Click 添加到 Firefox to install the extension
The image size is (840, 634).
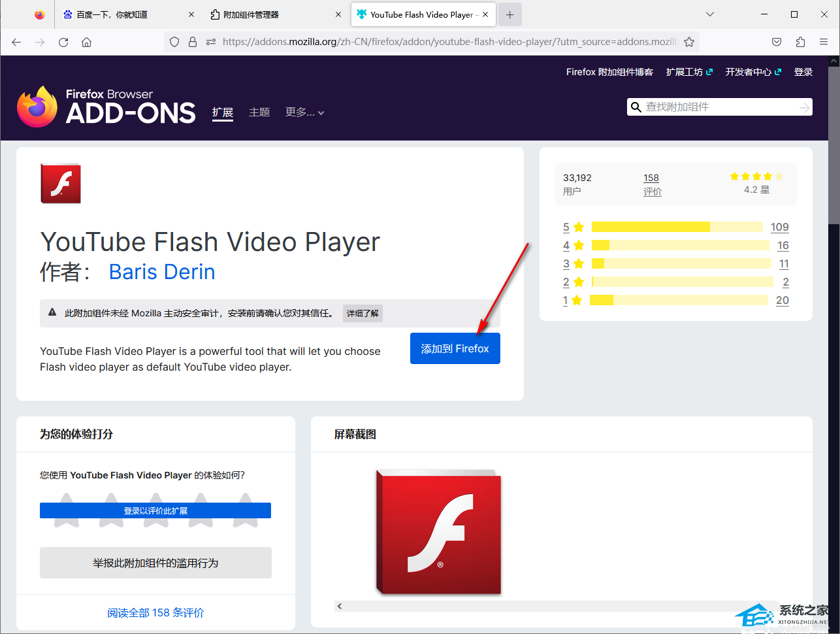[455, 348]
